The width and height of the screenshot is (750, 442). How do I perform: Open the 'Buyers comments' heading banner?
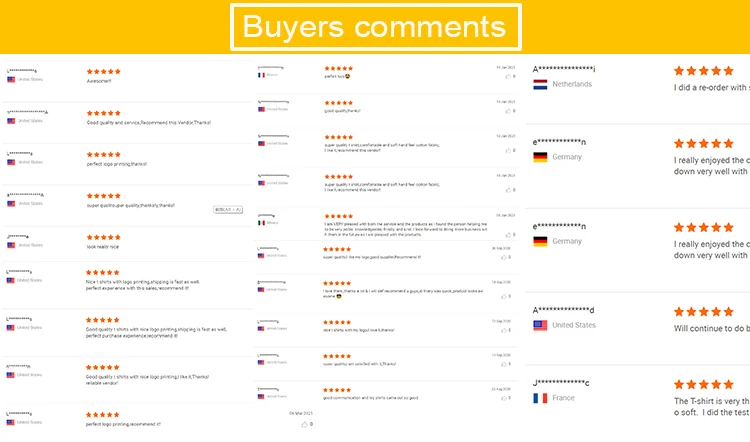point(375,26)
